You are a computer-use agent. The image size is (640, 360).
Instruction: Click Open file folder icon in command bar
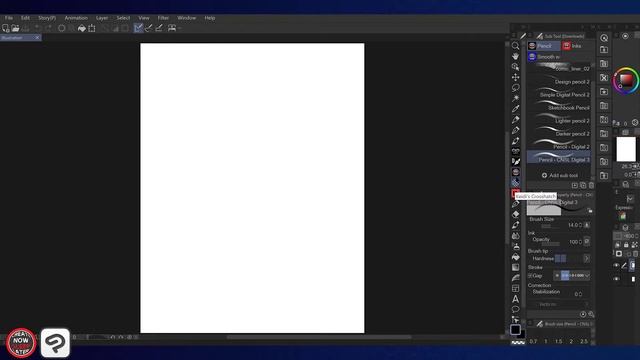(15, 28)
